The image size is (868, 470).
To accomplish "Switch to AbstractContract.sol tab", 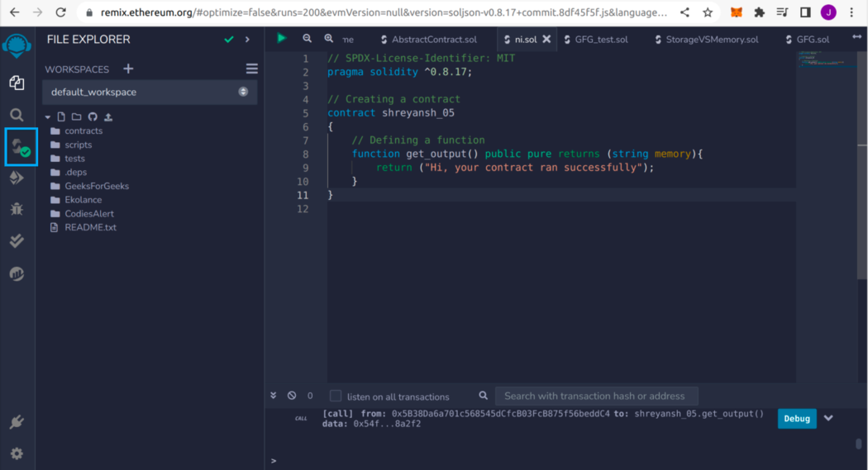I will point(433,40).
